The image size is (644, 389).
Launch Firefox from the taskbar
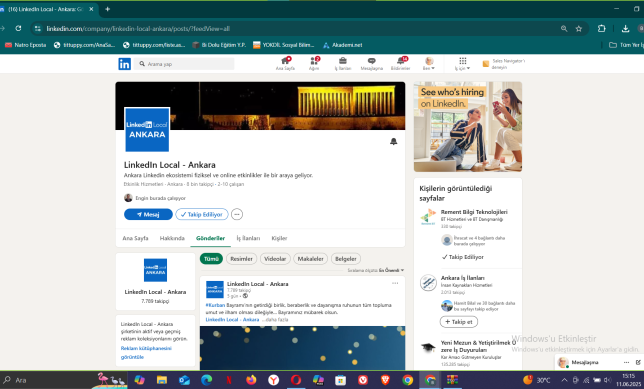click(x=251, y=380)
